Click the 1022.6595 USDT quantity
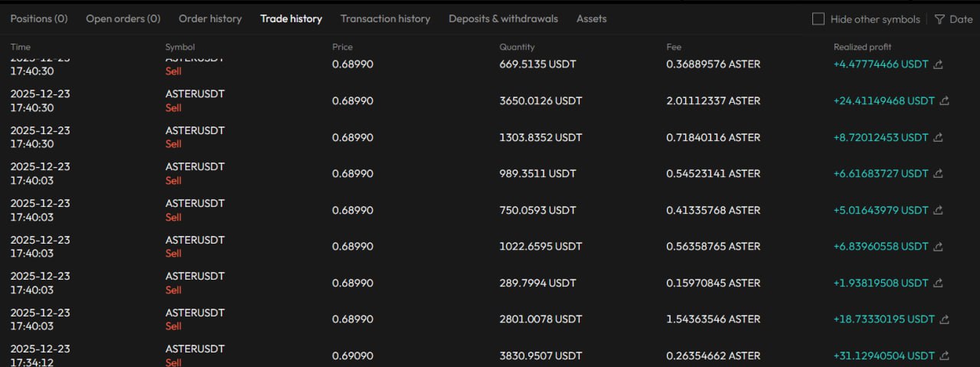 coord(541,246)
